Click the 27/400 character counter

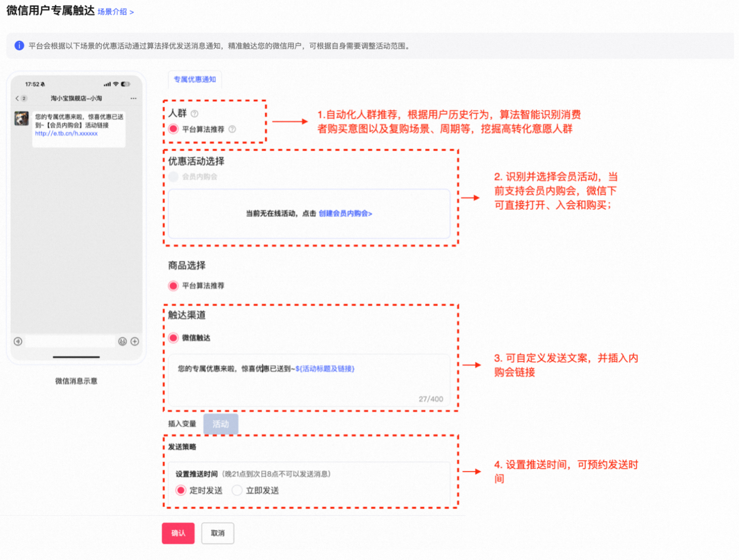[x=431, y=399]
